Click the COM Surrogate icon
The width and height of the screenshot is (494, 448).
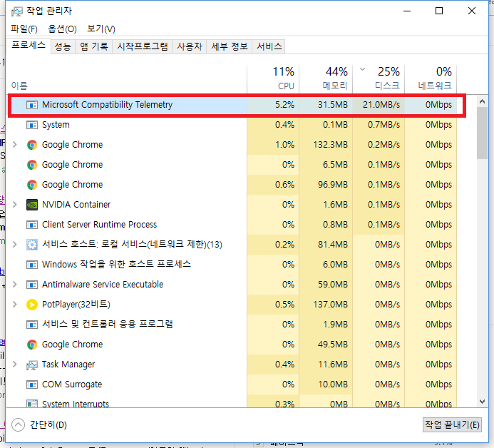point(32,385)
